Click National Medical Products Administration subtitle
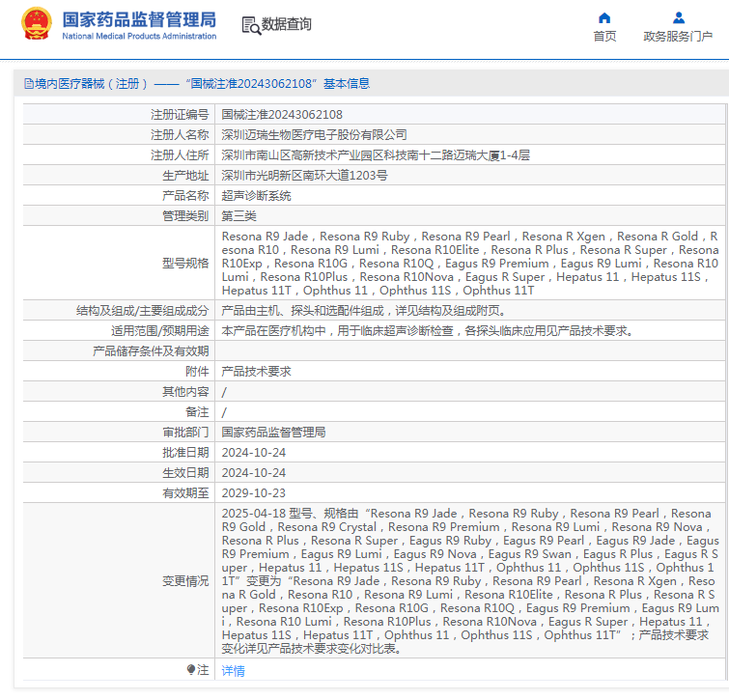Viewport: 729px width, 700px height. (139, 37)
